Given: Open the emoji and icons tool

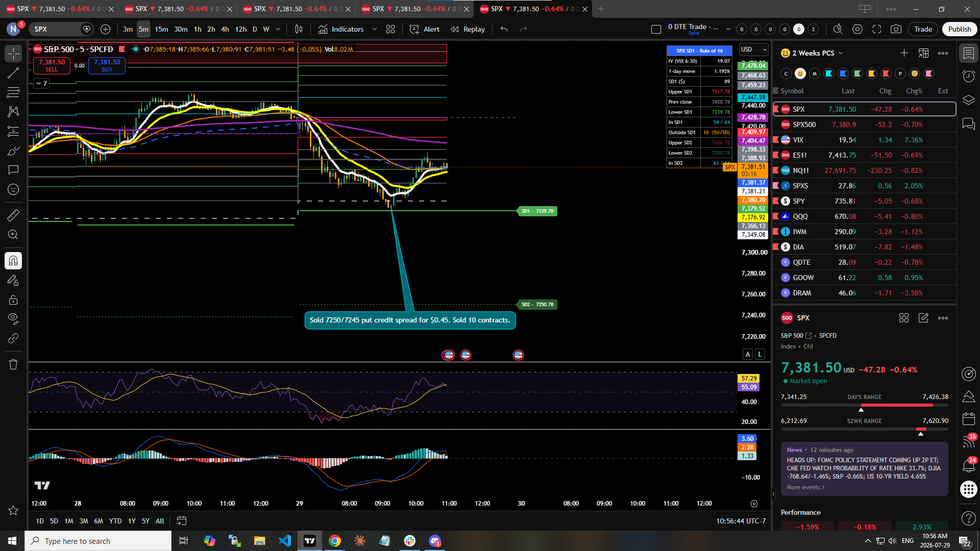Looking at the screenshot, I should click(13, 189).
